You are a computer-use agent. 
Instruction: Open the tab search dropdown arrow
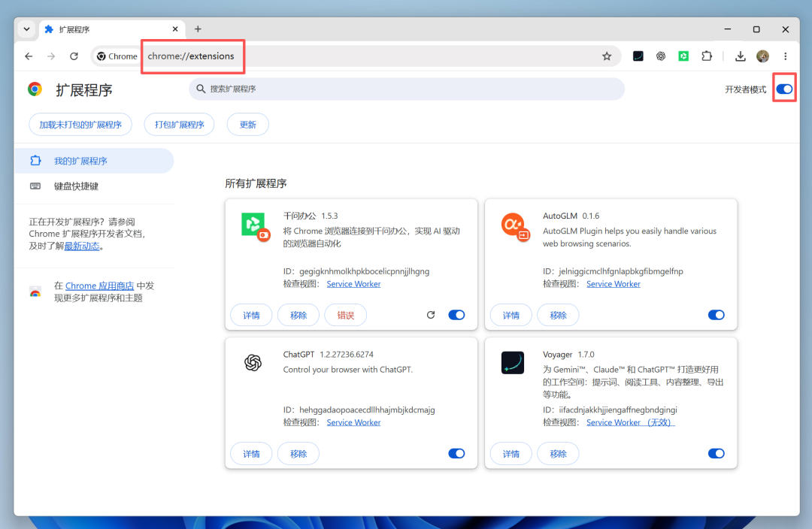click(x=26, y=29)
